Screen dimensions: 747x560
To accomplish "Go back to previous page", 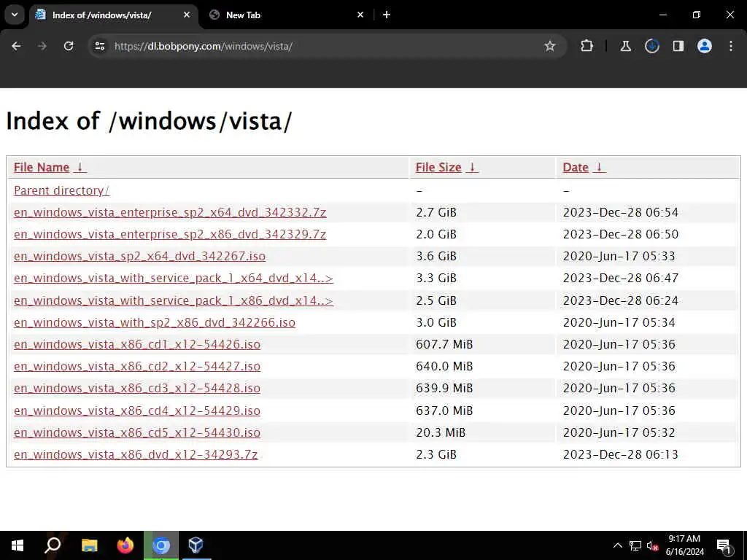I will click(x=16, y=46).
